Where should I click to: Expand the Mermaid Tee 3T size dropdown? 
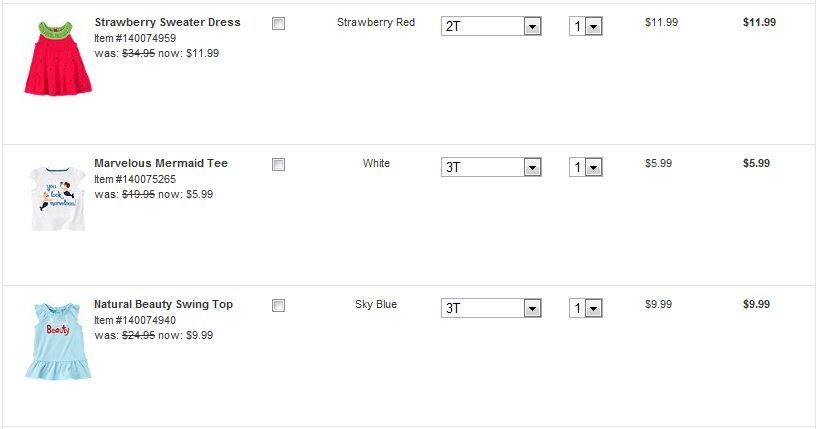[490, 167]
